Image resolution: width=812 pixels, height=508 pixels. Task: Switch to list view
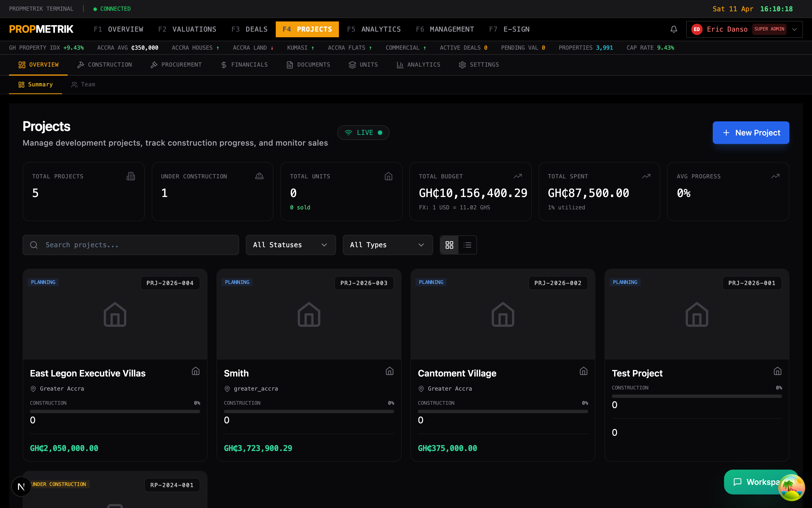[x=467, y=245]
